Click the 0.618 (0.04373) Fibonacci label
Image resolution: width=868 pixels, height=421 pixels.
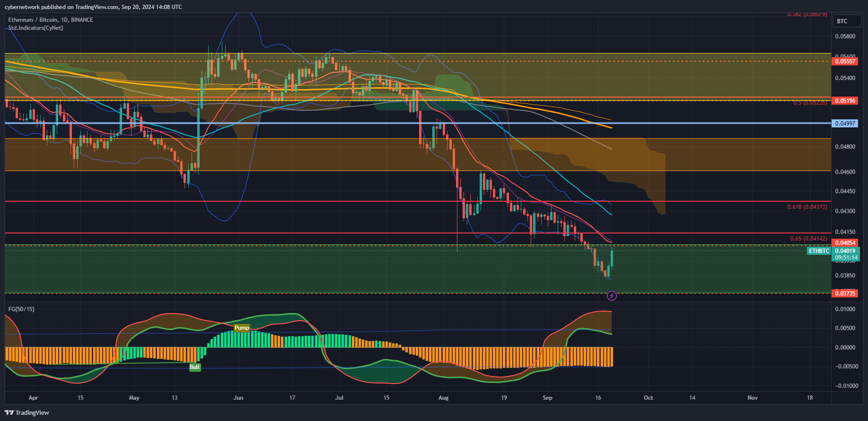tap(807, 207)
